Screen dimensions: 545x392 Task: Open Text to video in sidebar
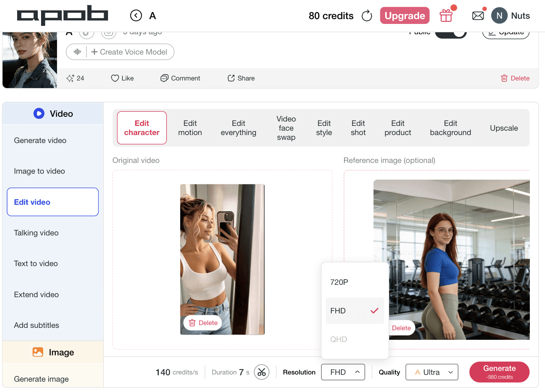(53, 263)
